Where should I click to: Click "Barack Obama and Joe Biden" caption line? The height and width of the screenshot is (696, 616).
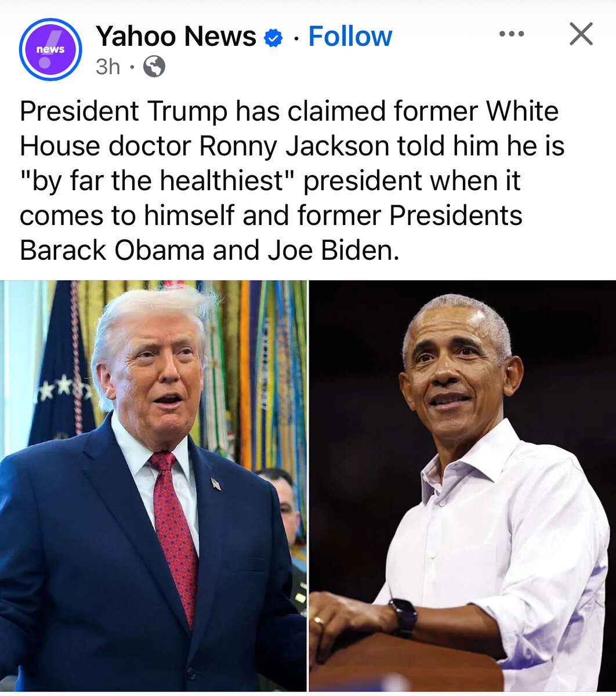[209, 251]
